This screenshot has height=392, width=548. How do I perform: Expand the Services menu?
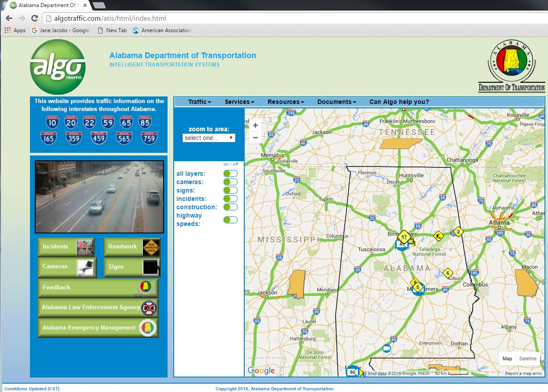[x=239, y=102]
